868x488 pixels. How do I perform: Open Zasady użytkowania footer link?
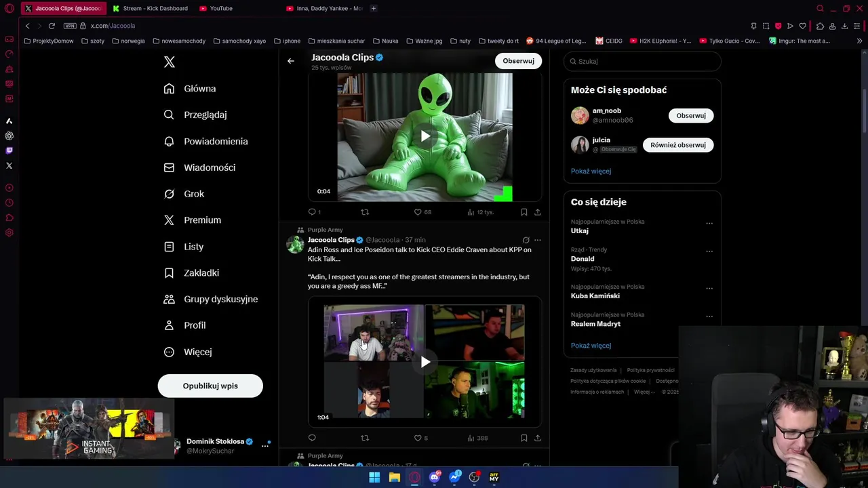click(593, 370)
